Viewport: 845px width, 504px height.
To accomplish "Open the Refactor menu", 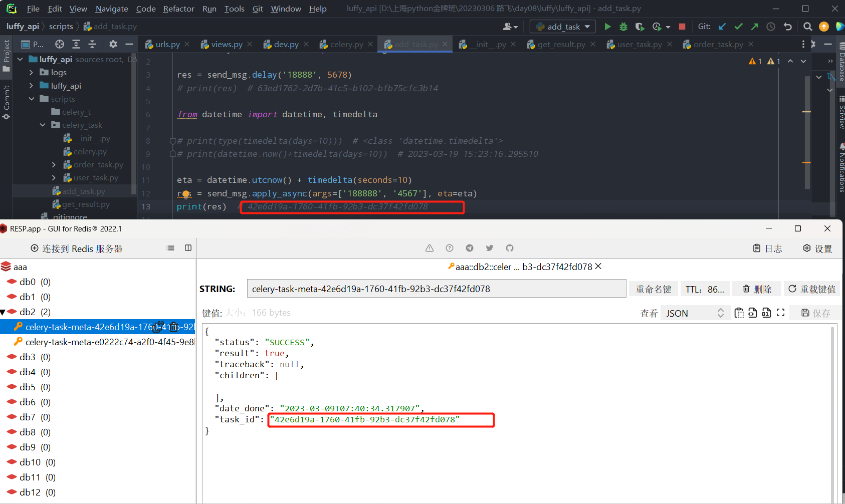I will pyautogui.click(x=178, y=9).
